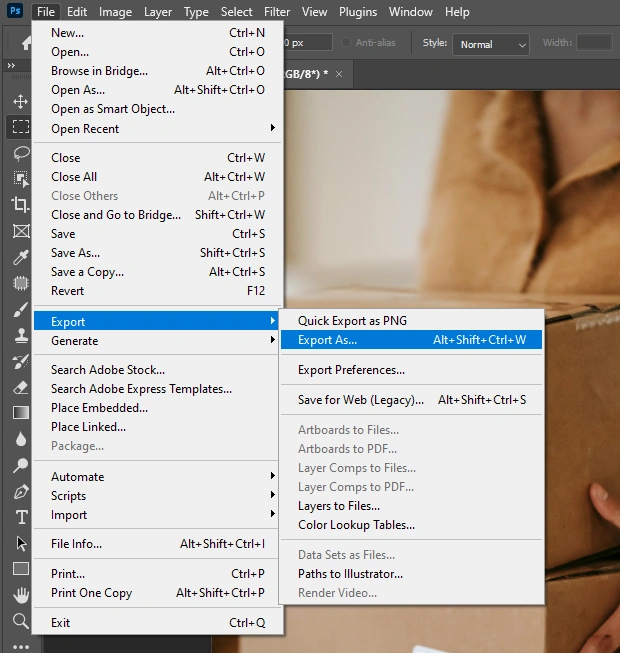Choose Save a Copy...
Screen dimensions: 620x653
[157, 272]
